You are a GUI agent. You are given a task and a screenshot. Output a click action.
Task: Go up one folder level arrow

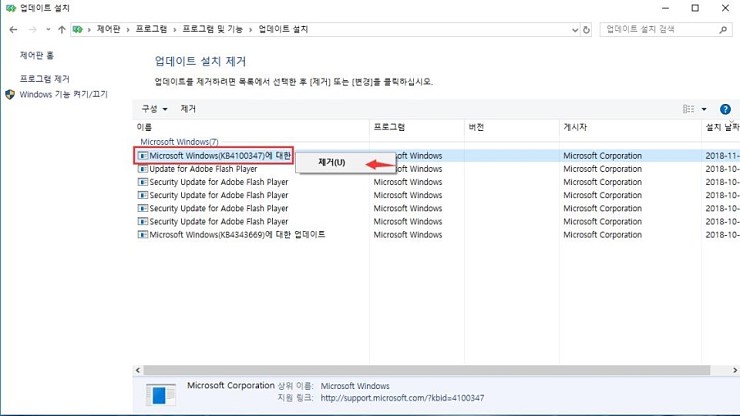[61, 29]
